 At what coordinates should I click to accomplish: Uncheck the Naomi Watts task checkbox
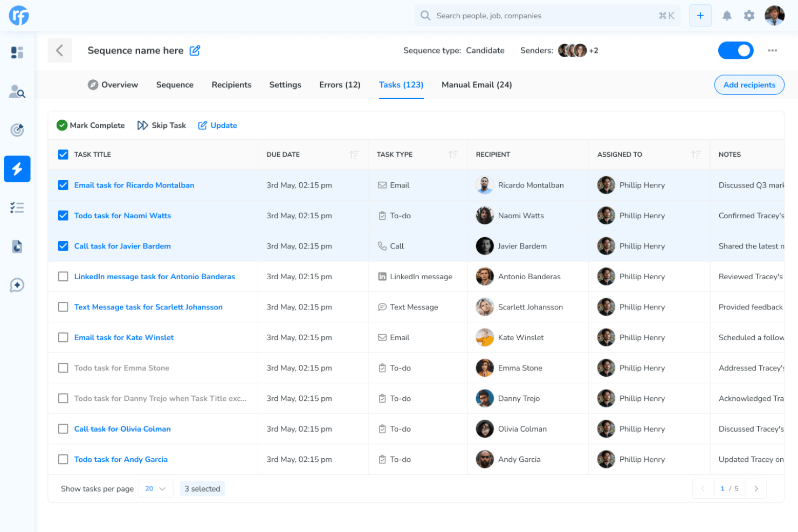[x=63, y=216]
